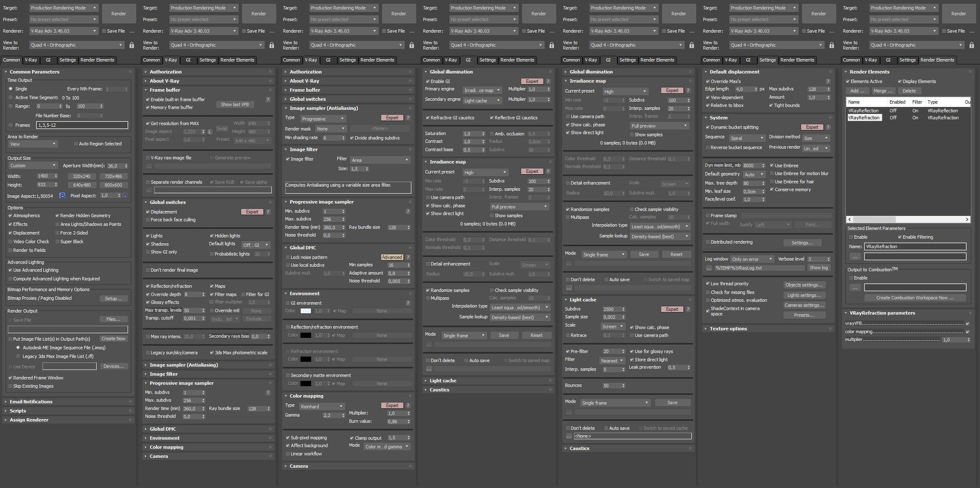The image size is (980, 488).
Task: Click the Pixel Aspect lock icon
Action: pos(124,196)
